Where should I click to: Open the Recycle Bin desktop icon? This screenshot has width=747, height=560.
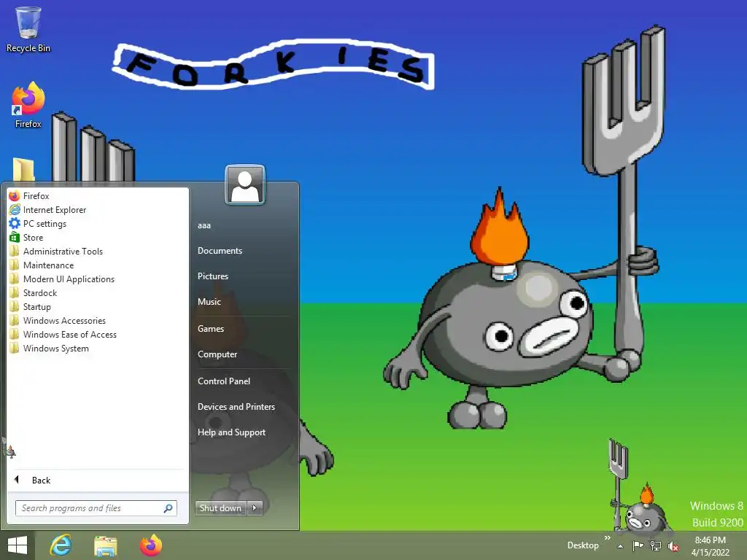pos(28,29)
